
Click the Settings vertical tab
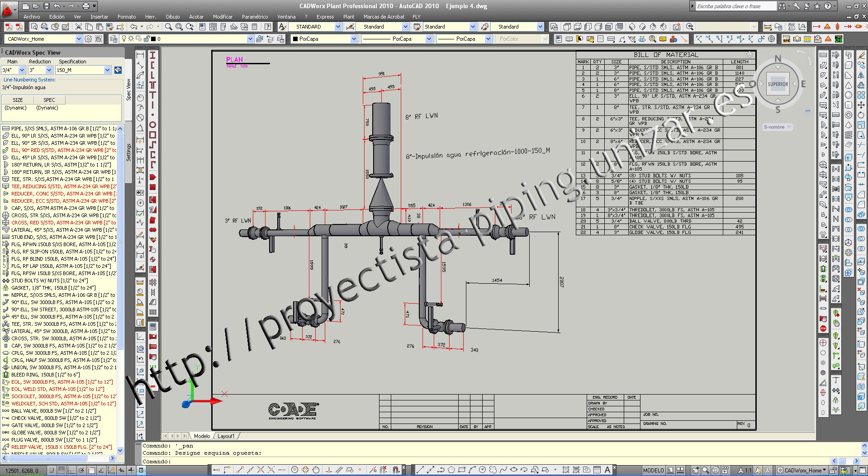128,152
